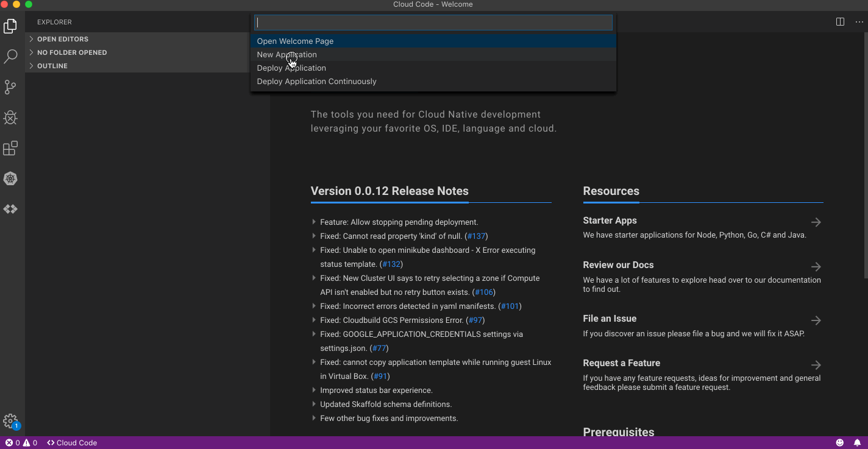
Task: Open the Kubernetes helm wheel view
Action: click(x=10, y=179)
